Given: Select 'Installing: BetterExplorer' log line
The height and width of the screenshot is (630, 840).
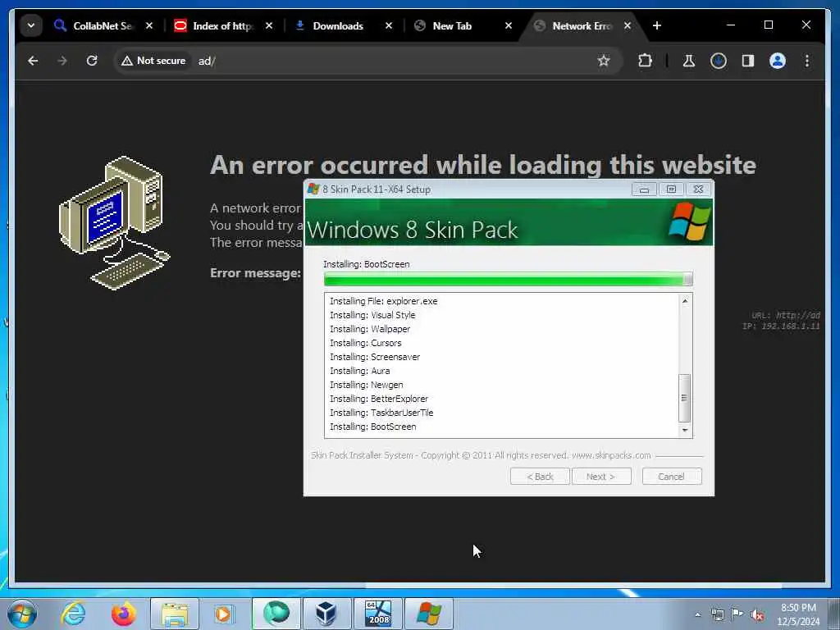Looking at the screenshot, I should point(379,399).
